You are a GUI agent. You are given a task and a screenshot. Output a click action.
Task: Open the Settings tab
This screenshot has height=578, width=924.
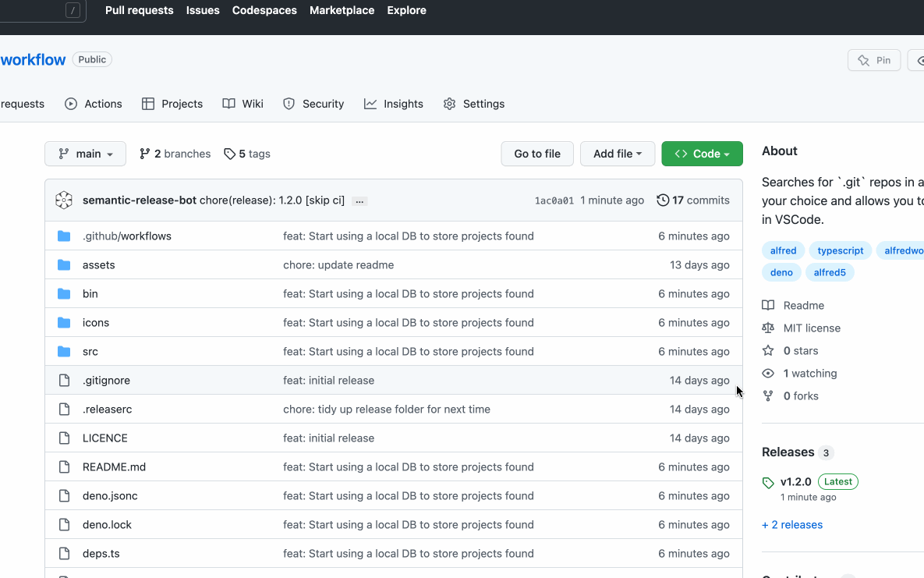[x=474, y=104]
